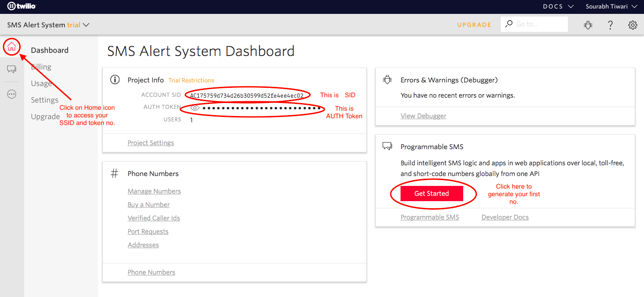Click the Go to search field
This screenshot has height=297, width=644.
[x=534, y=24]
